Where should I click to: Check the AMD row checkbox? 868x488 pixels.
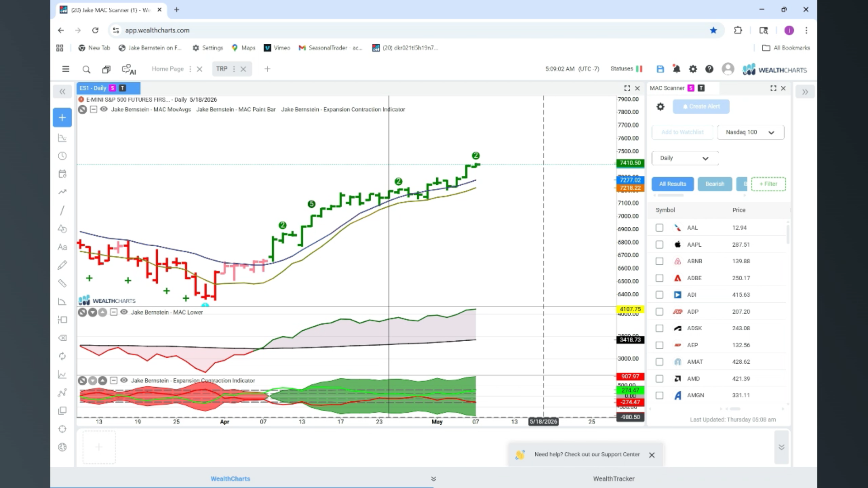click(660, 379)
